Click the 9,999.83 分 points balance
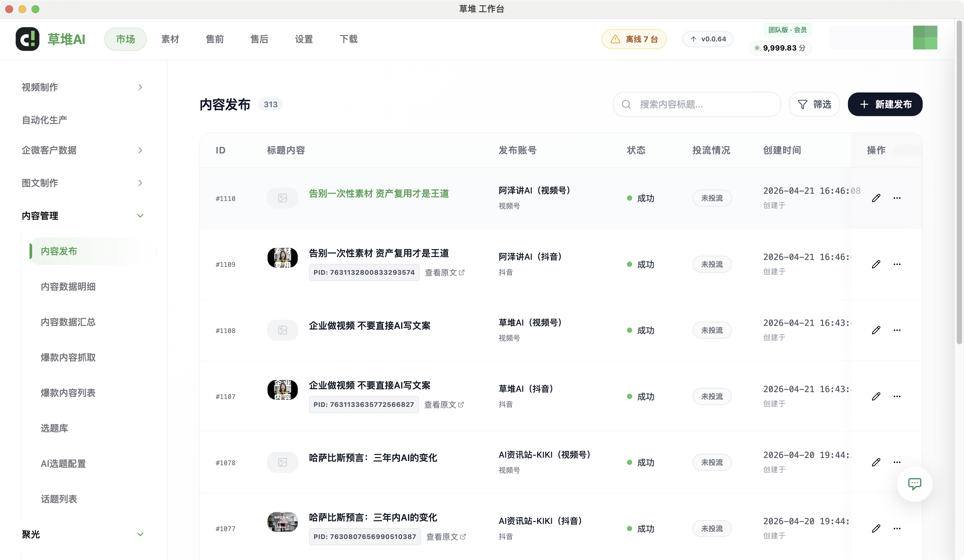This screenshot has width=964, height=560. pos(780,48)
